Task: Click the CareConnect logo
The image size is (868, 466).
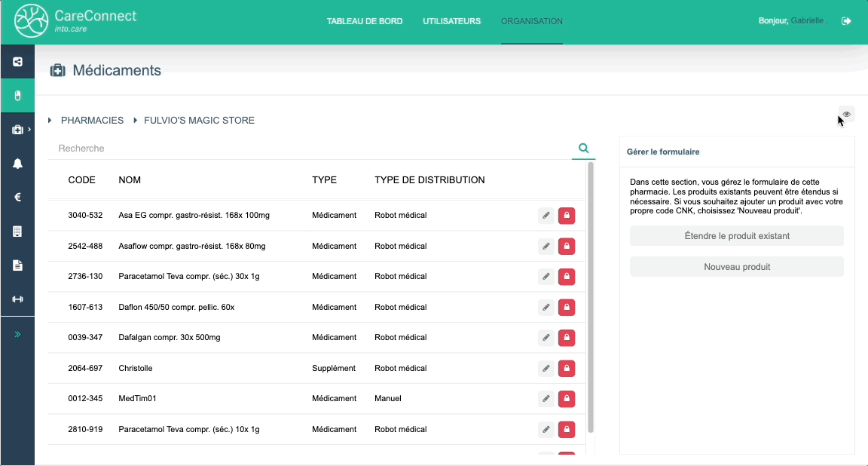Action: coord(76,21)
